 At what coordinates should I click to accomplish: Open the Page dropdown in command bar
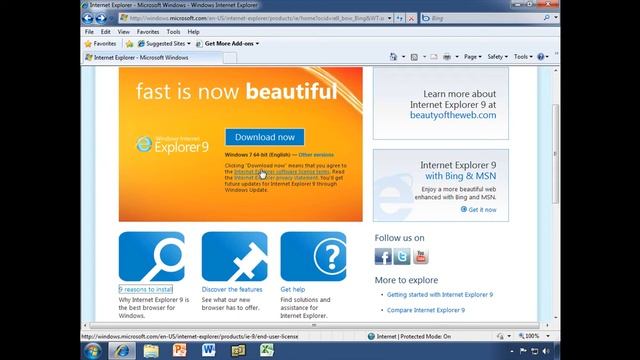pyautogui.click(x=473, y=57)
